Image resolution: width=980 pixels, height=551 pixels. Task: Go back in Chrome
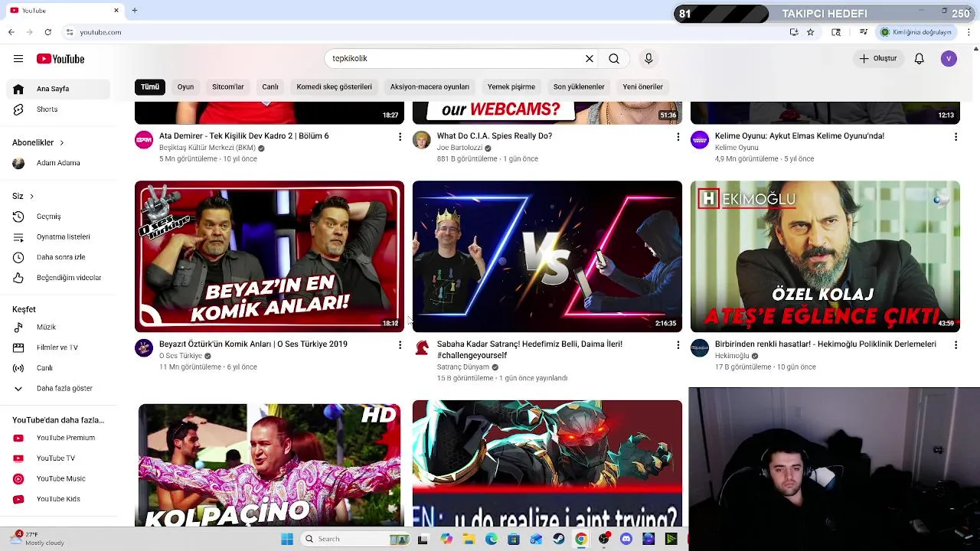(11, 32)
